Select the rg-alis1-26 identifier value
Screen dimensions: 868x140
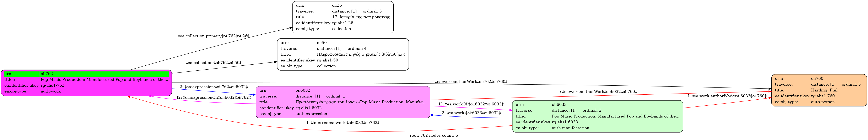click(x=343, y=23)
